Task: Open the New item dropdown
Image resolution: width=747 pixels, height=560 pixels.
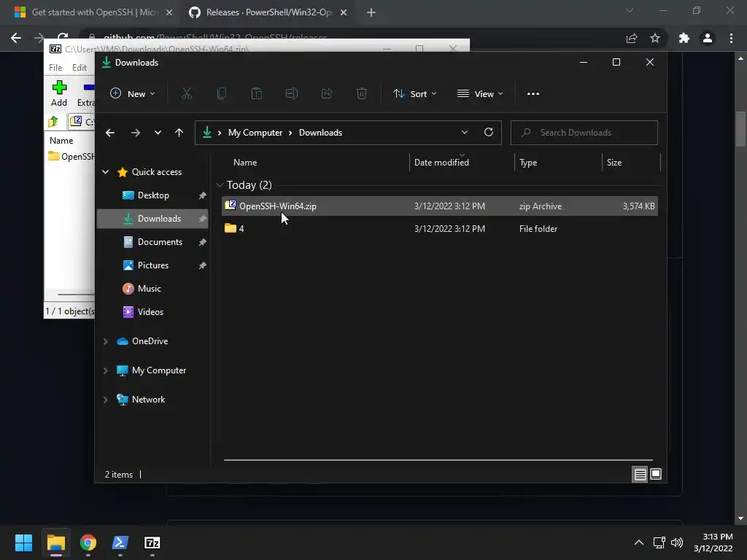Action: coord(133,94)
